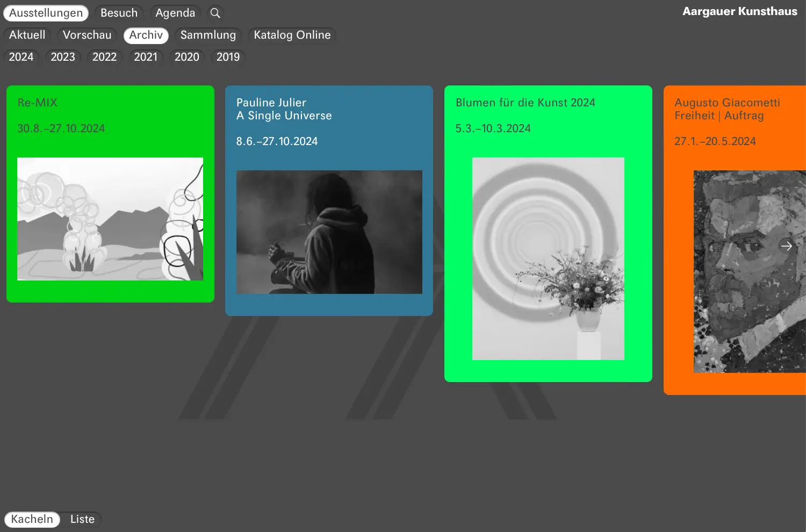Image resolution: width=806 pixels, height=532 pixels.
Task: Open the Besuch menu
Action: pos(119,13)
